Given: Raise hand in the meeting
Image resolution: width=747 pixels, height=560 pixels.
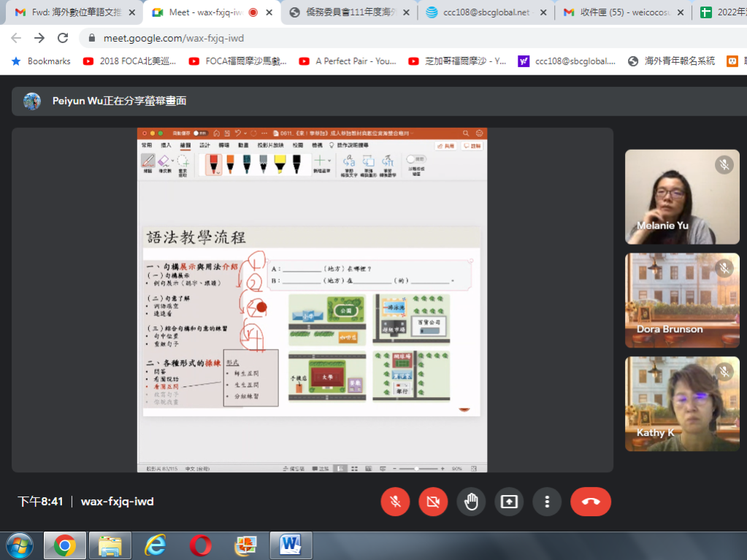Looking at the screenshot, I should [x=471, y=502].
